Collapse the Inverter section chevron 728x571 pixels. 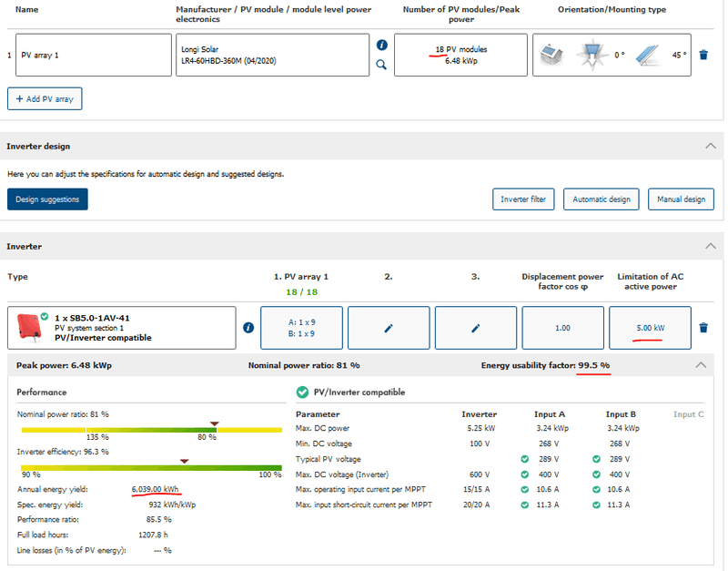pyautogui.click(x=710, y=246)
